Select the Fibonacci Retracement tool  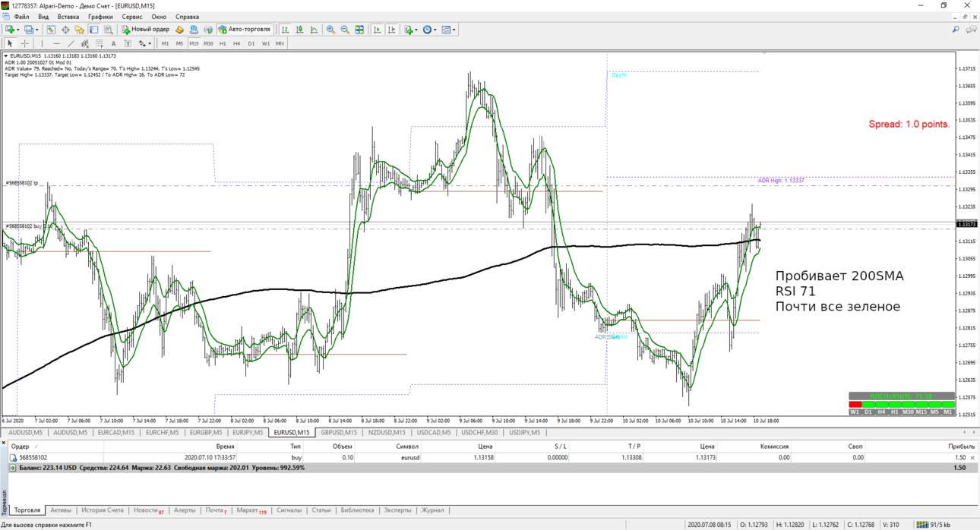pyautogui.click(x=99, y=43)
